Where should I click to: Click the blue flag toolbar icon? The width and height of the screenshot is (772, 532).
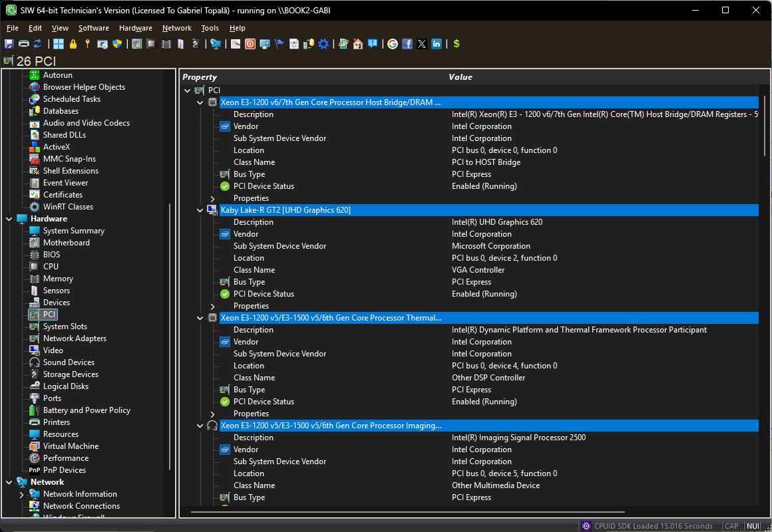[x=279, y=44]
